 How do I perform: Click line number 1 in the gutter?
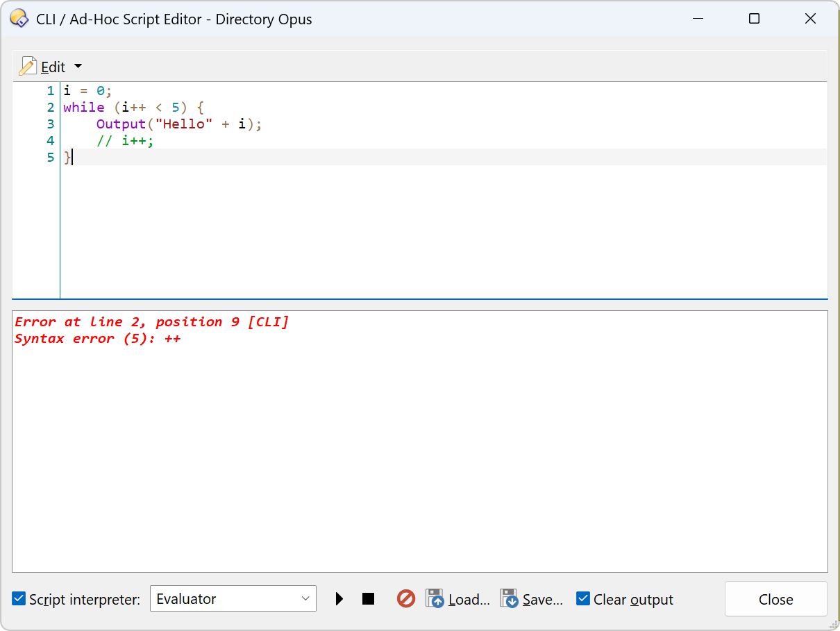point(50,91)
